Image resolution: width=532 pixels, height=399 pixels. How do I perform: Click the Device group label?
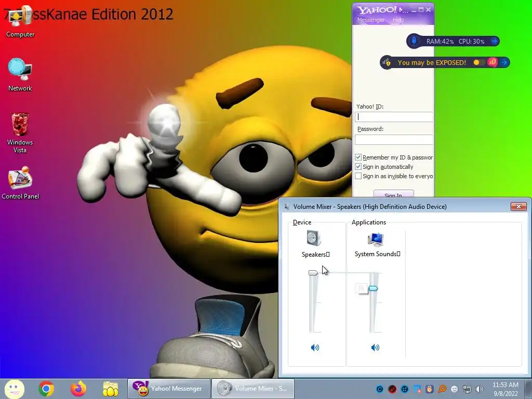[302, 222]
